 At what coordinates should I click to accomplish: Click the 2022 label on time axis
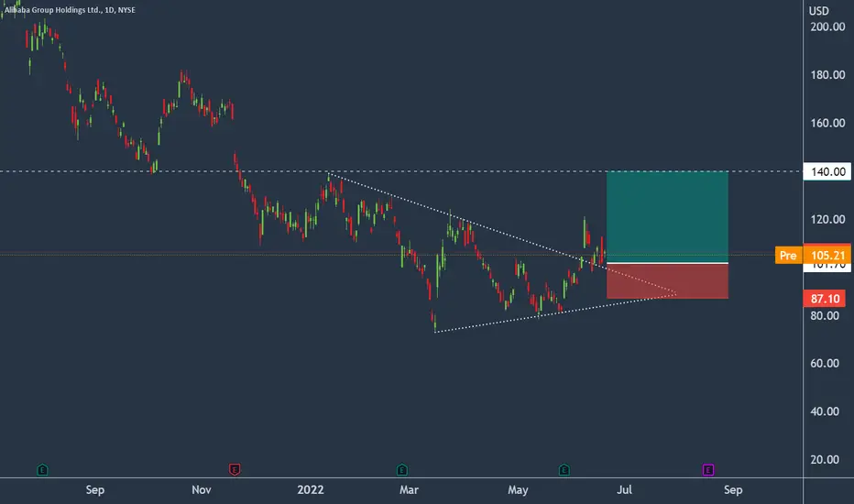pyautogui.click(x=311, y=490)
